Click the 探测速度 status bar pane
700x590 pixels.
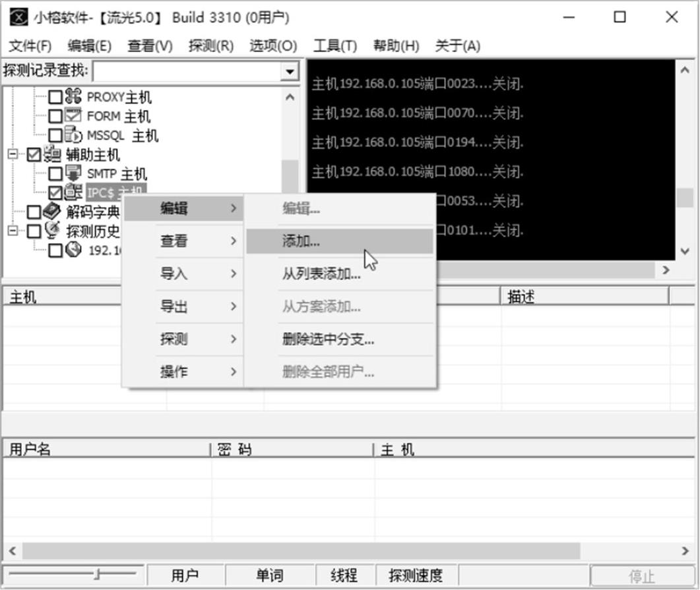(x=416, y=575)
